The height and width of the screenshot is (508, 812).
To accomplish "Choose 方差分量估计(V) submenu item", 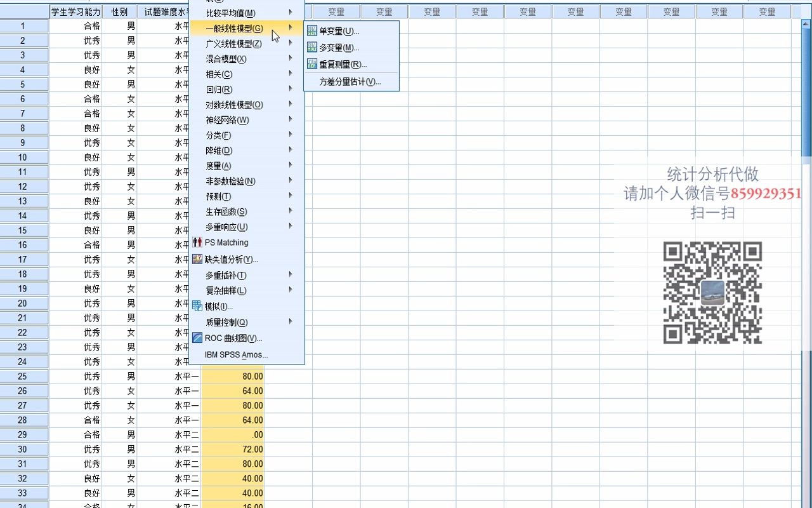I will [x=351, y=81].
